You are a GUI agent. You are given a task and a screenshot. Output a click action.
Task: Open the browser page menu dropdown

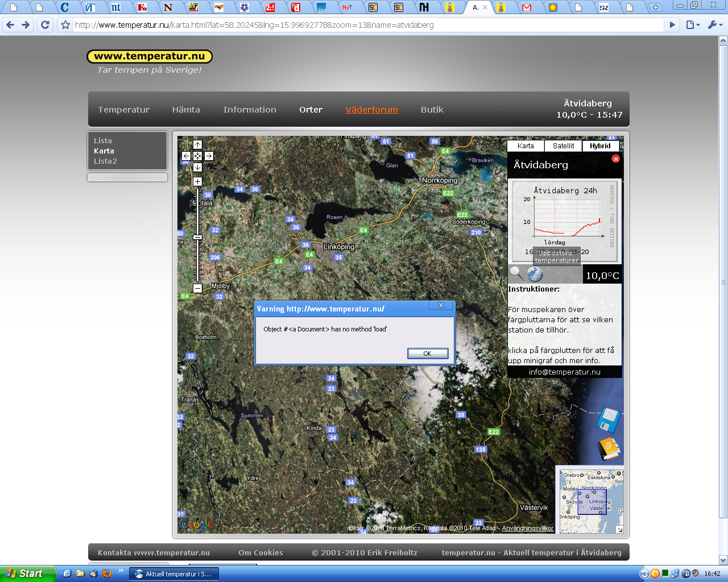(x=692, y=25)
